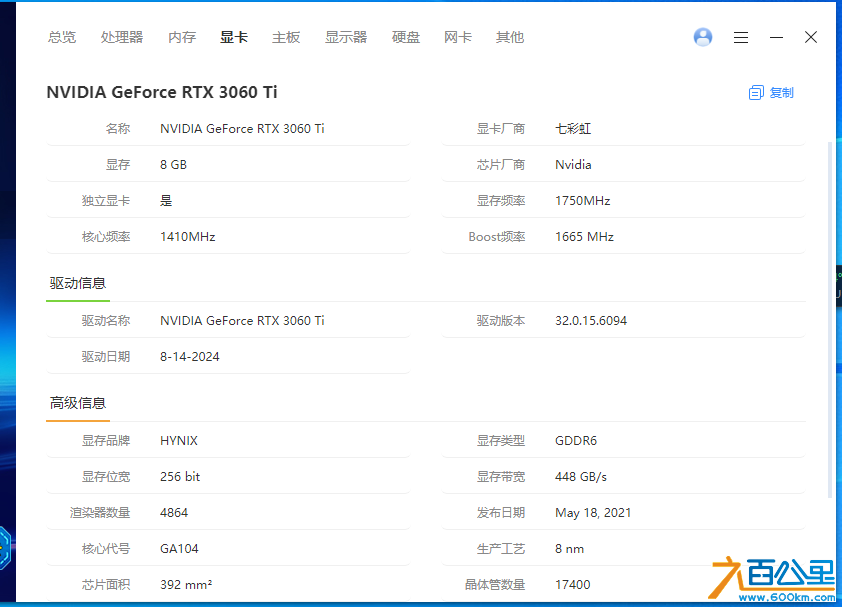Click the 独立显卡 value 是

(x=166, y=201)
